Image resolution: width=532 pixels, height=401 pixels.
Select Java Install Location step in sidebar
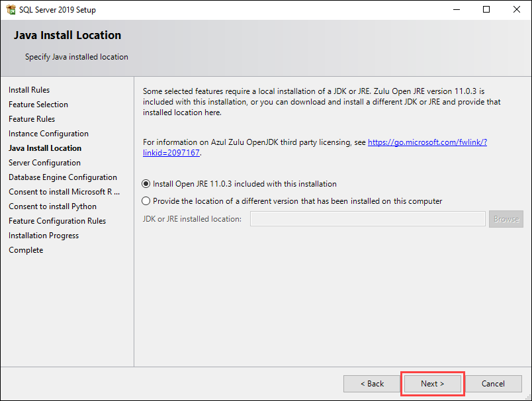(45, 148)
